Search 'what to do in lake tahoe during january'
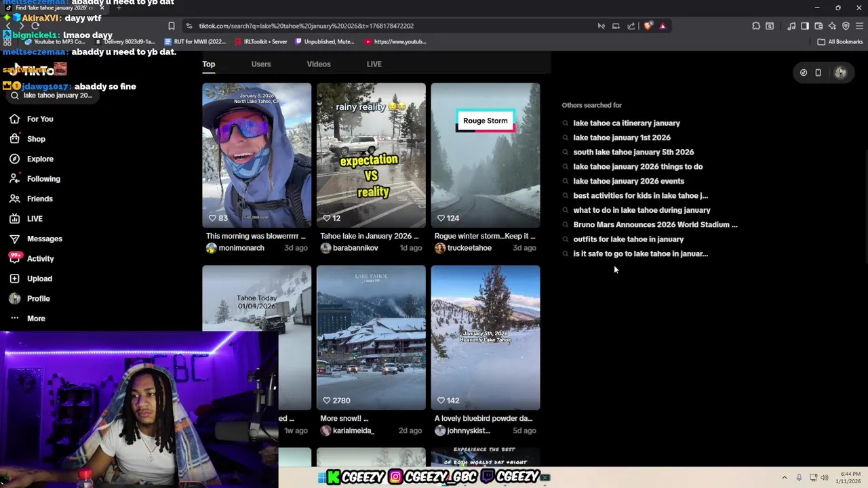The height and width of the screenshot is (488, 868). [642, 210]
